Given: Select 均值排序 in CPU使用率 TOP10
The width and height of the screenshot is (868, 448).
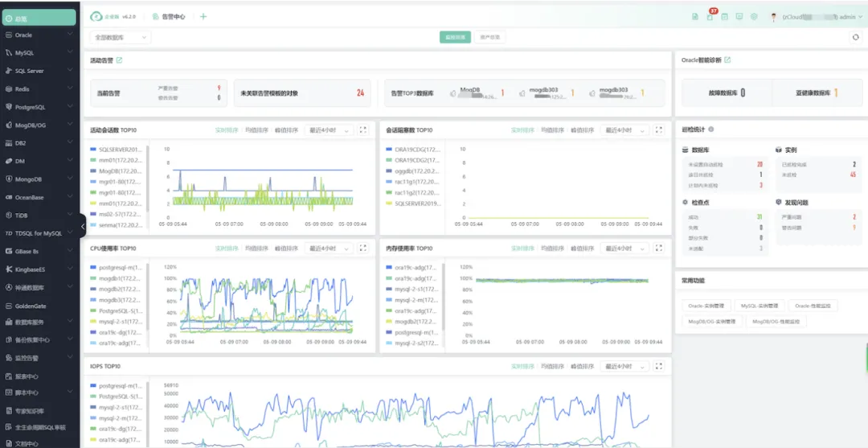Looking at the screenshot, I should coord(256,249).
